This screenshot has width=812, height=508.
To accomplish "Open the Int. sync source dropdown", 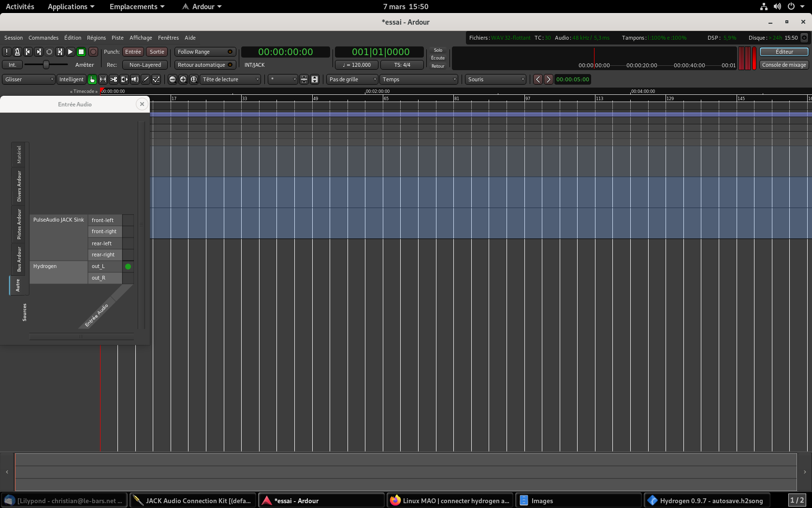I will 12,65.
